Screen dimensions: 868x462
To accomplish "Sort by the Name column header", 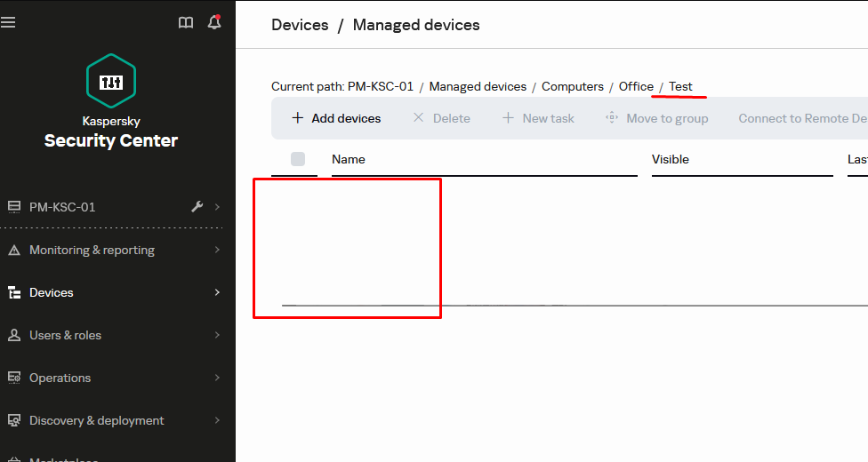I will click(349, 159).
